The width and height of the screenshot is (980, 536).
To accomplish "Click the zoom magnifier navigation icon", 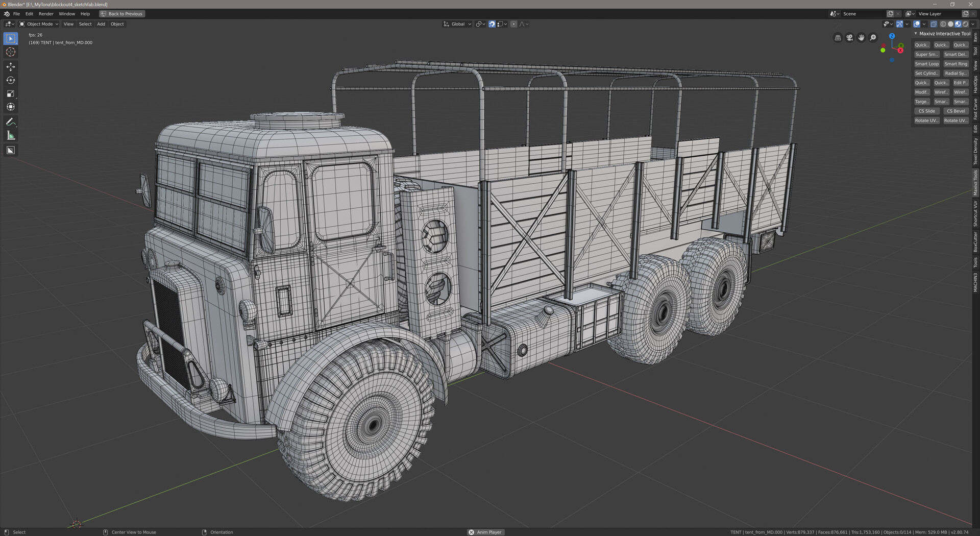I will point(873,38).
